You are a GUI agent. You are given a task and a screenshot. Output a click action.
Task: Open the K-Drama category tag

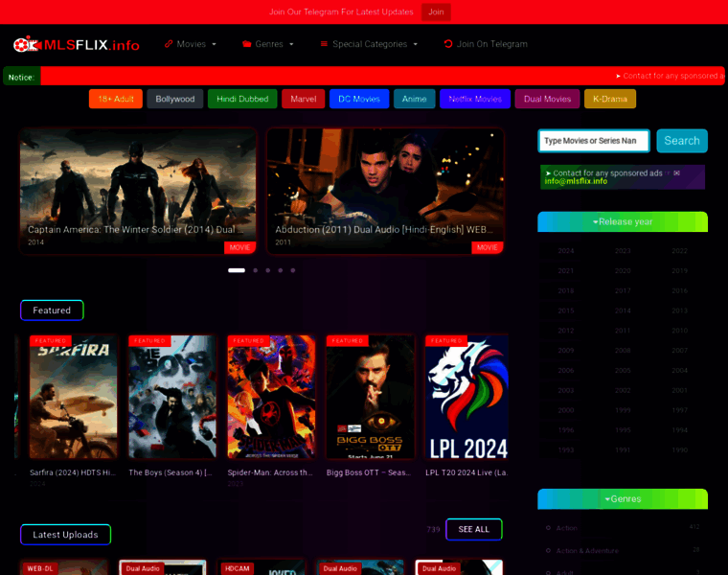tap(610, 99)
